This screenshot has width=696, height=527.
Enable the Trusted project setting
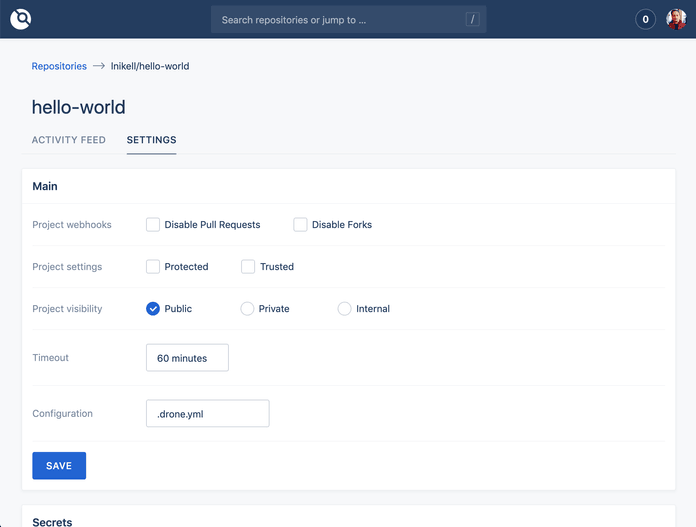[248, 267]
